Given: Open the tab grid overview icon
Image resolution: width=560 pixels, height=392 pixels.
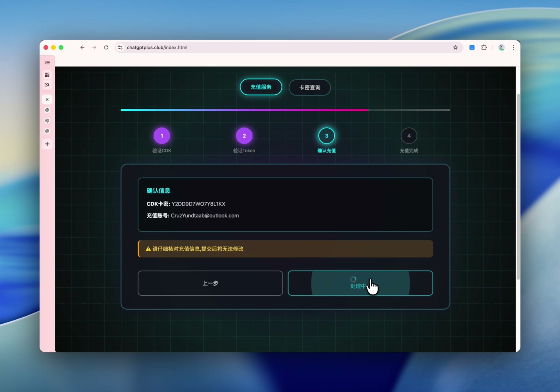Looking at the screenshot, I should [47, 75].
